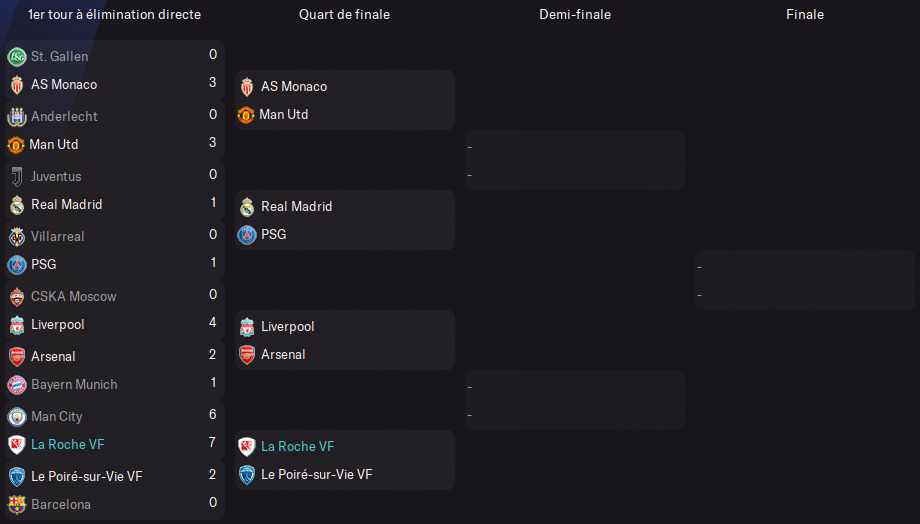920x524 pixels.
Task: Click Liverpool crest in the quarter-final column
Action: click(x=246, y=327)
